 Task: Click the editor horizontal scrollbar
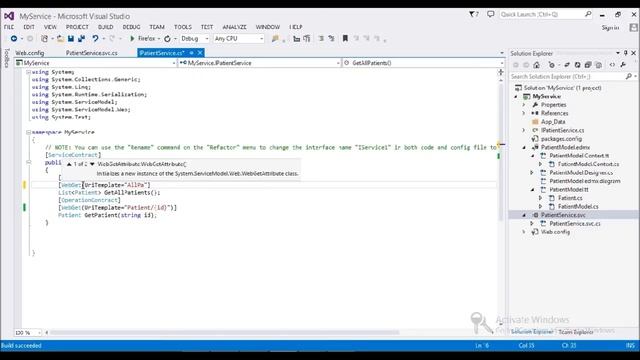(x=224, y=333)
